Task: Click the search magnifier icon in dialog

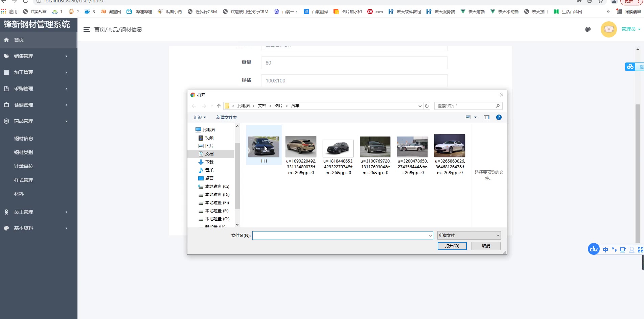Action: click(x=498, y=106)
